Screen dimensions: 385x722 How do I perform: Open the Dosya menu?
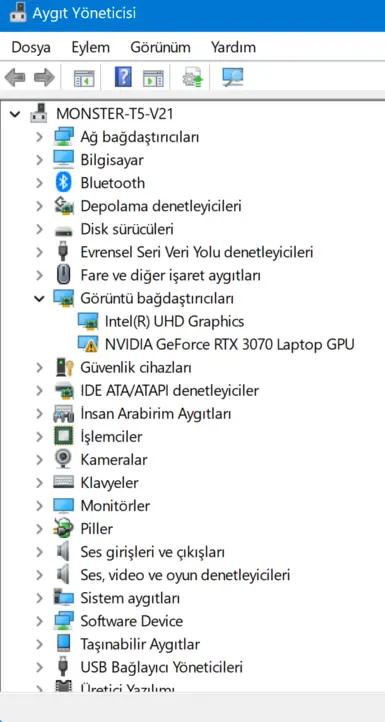pyautogui.click(x=31, y=47)
